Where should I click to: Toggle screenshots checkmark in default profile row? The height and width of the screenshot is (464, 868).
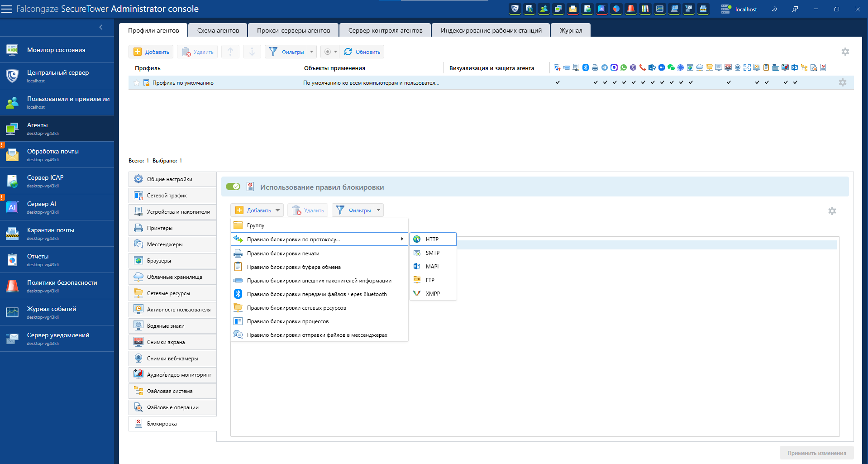(x=729, y=82)
